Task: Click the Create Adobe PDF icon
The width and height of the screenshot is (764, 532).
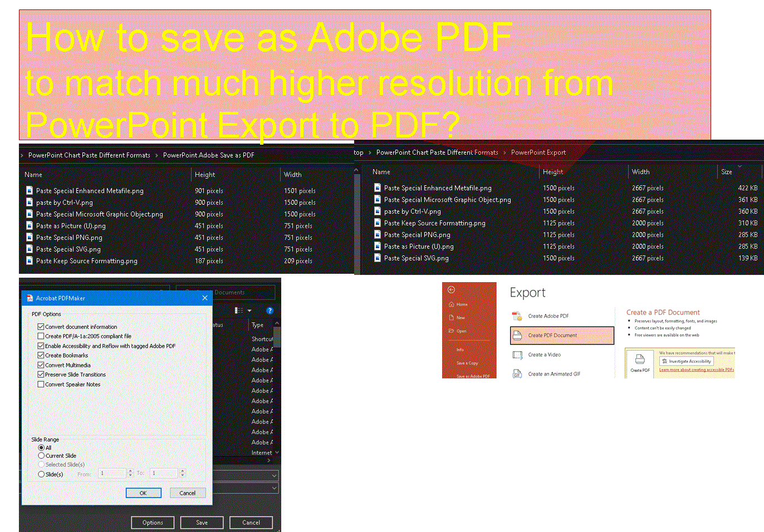Action: (x=517, y=316)
